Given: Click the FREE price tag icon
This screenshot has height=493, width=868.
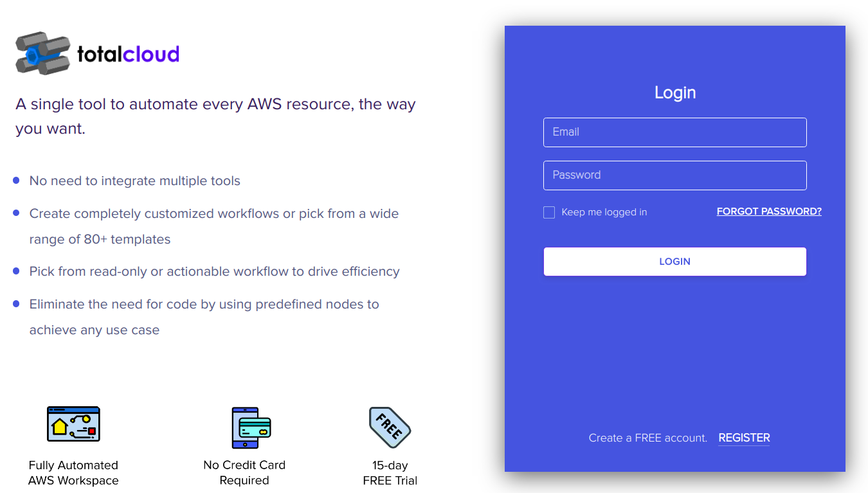Looking at the screenshot, I should click(390, 427).
